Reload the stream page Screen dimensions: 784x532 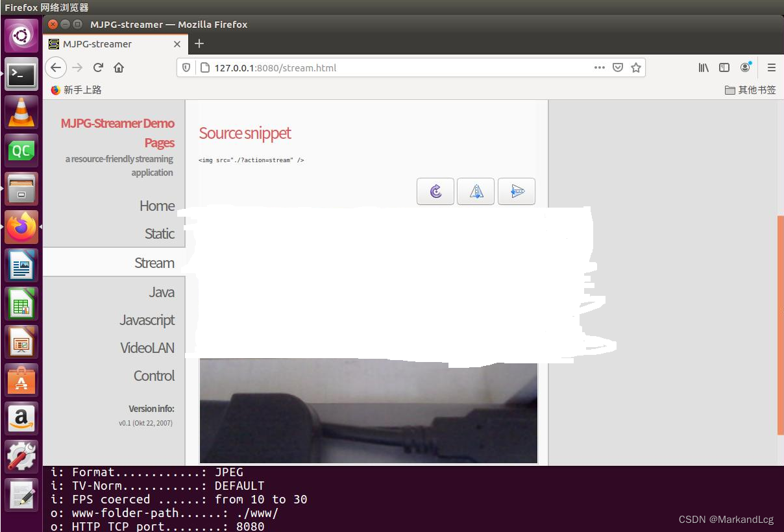click(x=98, y=67)
